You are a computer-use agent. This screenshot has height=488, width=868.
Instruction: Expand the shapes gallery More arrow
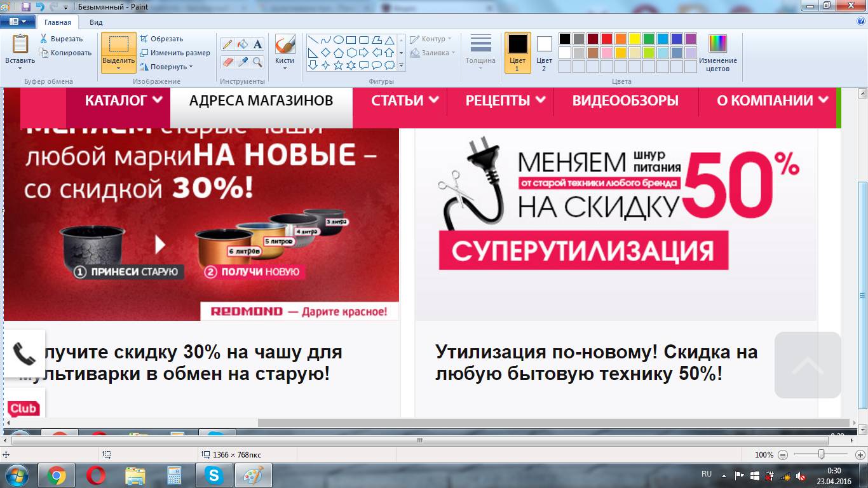pos(402,65)
